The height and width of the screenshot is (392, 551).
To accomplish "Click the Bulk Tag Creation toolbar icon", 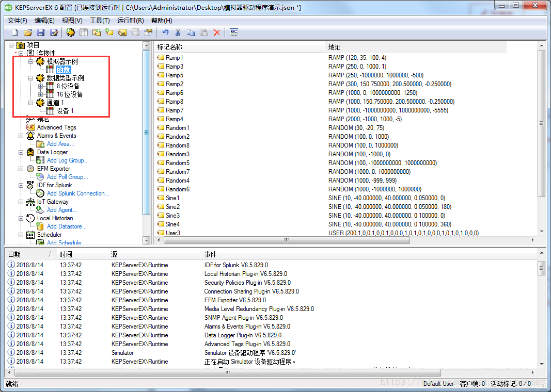I will click(x=122, y=32).
